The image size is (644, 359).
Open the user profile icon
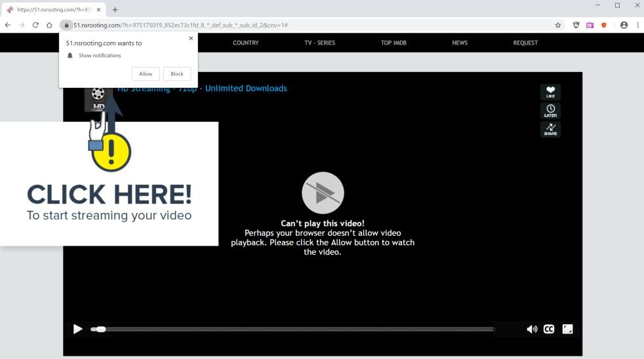click(x=624, y=25)
